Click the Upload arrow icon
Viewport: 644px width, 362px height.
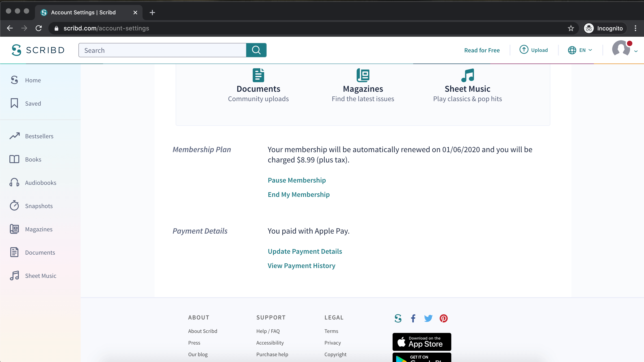524,50
